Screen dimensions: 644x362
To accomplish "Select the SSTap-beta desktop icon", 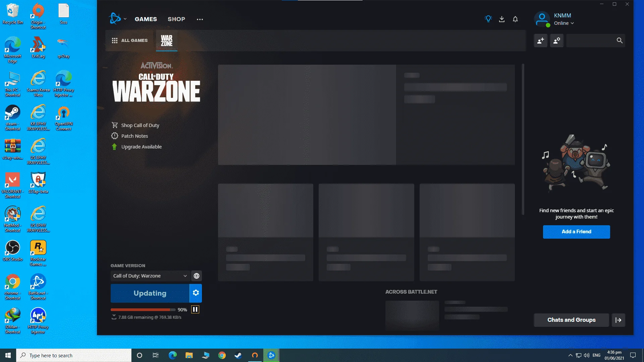I will pyautogui.click(x=38, y=183).
